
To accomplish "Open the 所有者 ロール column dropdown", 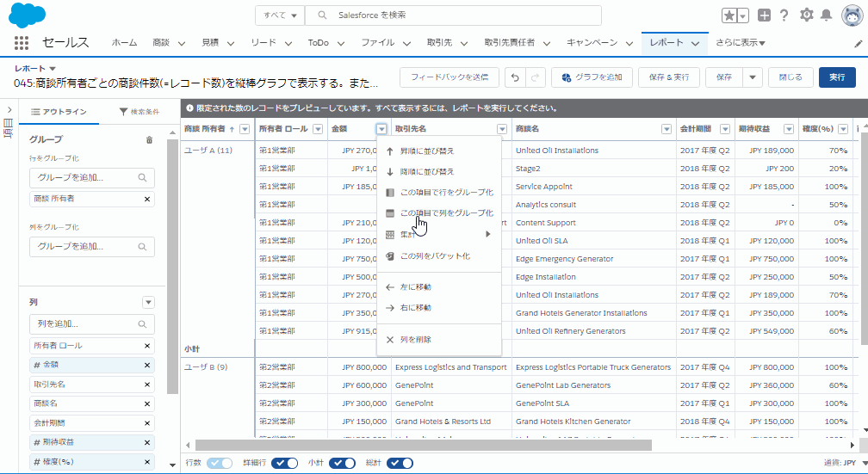I will click(318, 129).
